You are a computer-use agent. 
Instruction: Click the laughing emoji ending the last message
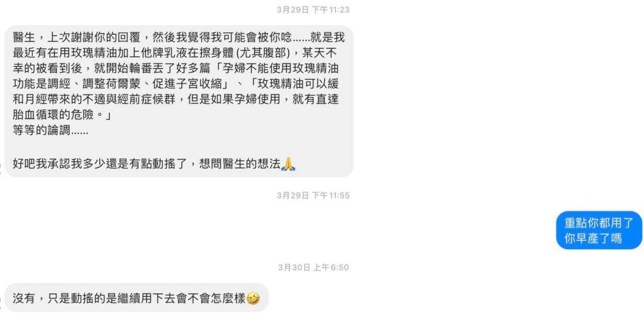pos(253,298)
